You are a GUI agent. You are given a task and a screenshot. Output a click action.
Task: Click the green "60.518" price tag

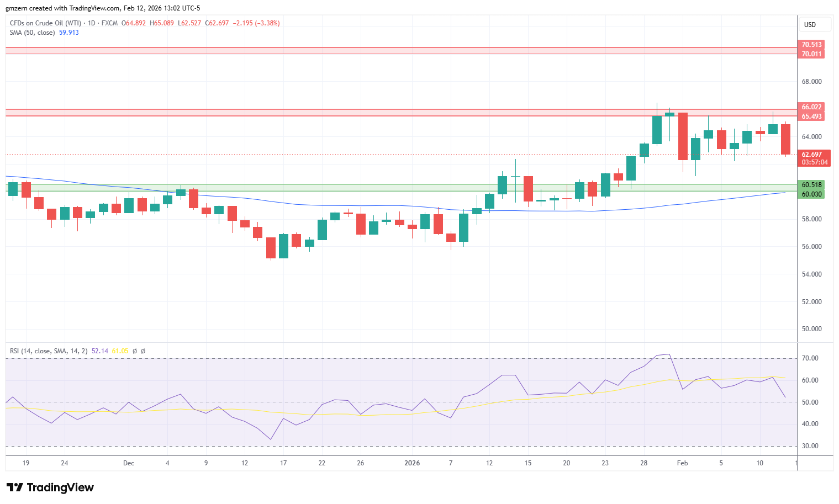(811, 185)
